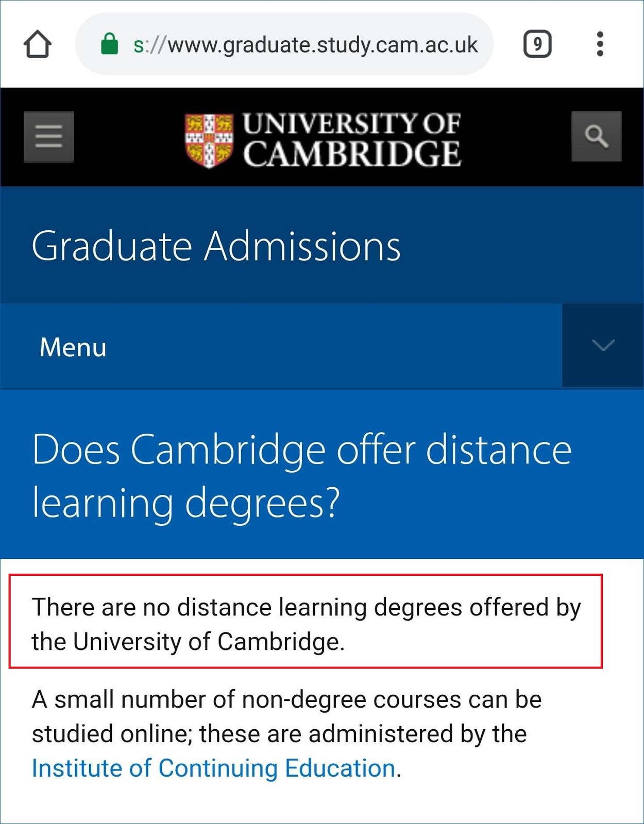Open the tab switcher showing 9 tabs
Viewport: 644px width, 824px height.
click(537, 44)
